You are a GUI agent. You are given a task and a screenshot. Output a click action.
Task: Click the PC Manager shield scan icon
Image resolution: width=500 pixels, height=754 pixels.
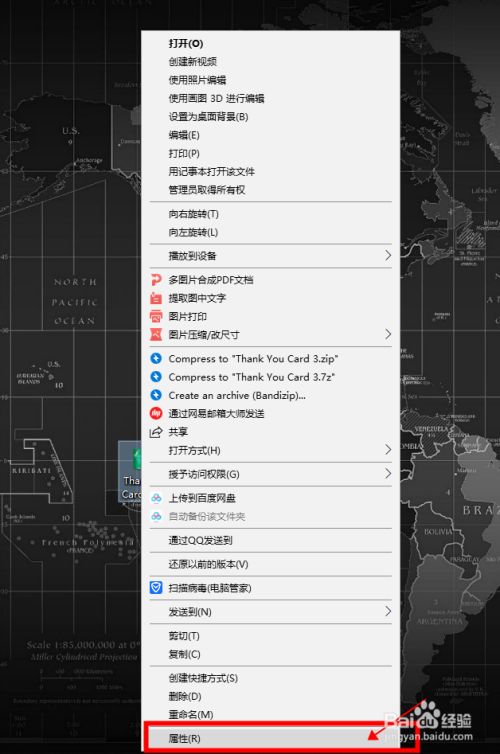[156, 588]
